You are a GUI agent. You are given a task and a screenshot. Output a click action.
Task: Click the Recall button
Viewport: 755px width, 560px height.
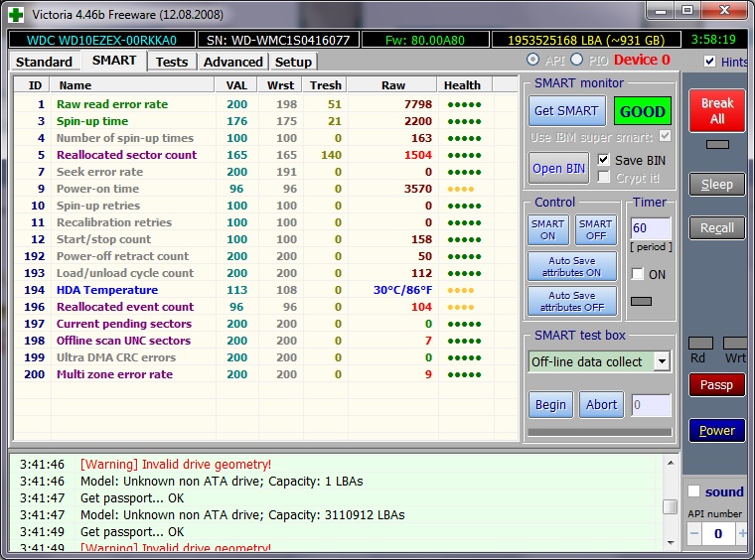click(x=717, y=227)
